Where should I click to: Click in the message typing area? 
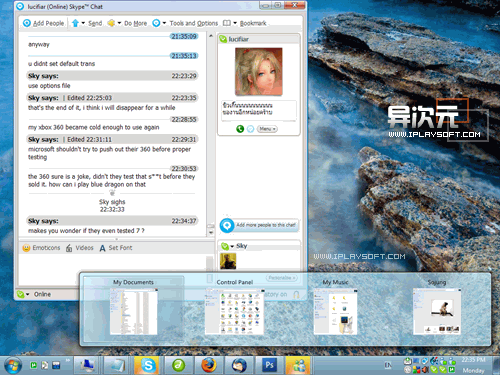112,270
